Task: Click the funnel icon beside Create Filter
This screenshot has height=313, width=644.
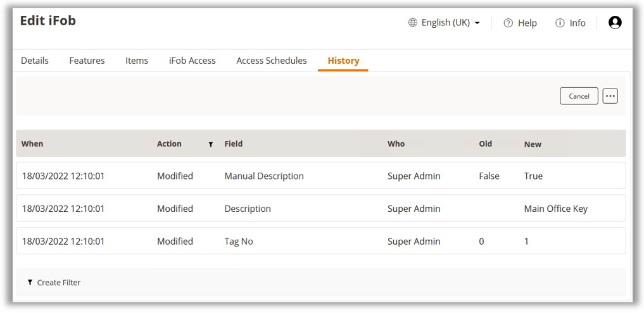Action: (30, 283)
